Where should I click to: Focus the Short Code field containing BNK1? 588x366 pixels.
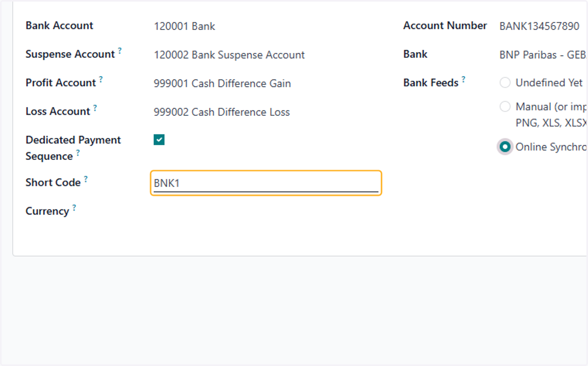pos(266,183)
